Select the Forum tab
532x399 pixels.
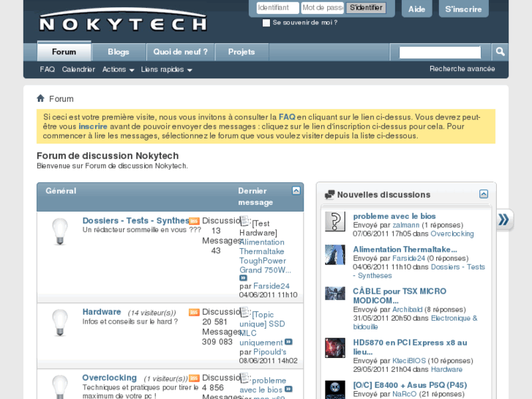64,52
